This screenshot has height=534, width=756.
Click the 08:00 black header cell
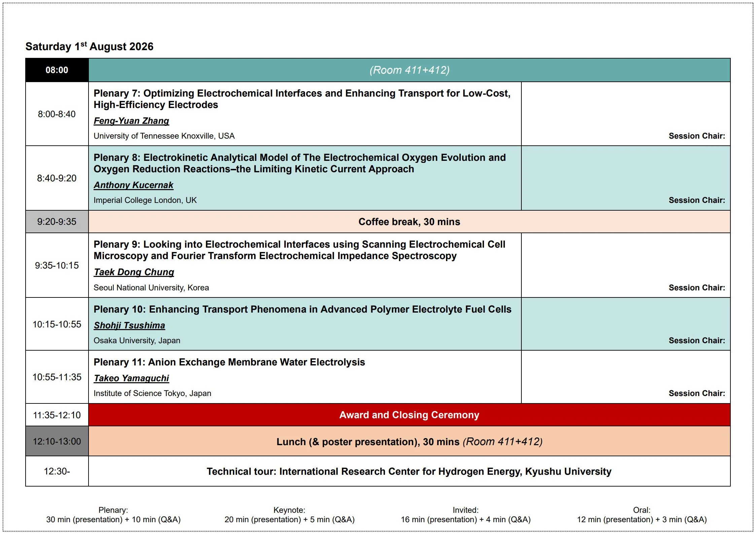[x=57, y=70]
